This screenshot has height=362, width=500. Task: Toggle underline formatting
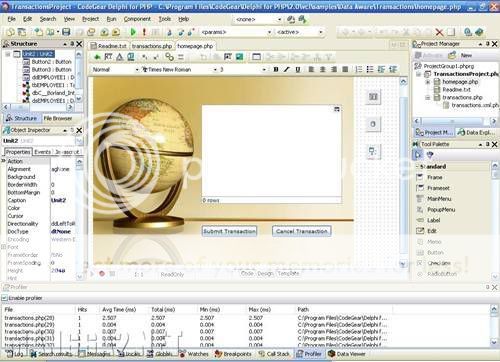tap(298, 69)
